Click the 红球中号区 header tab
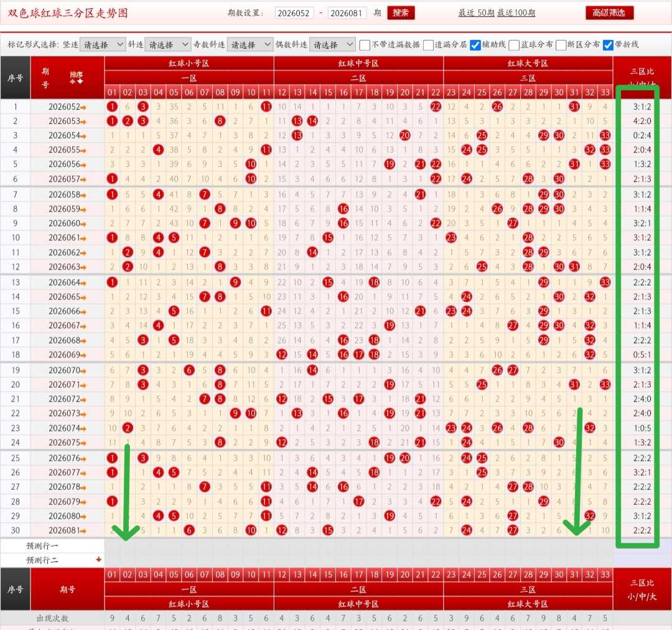Image resolution: width=672 pixels, height=630 pixels. pyautogui.click(x=358, y=63)
